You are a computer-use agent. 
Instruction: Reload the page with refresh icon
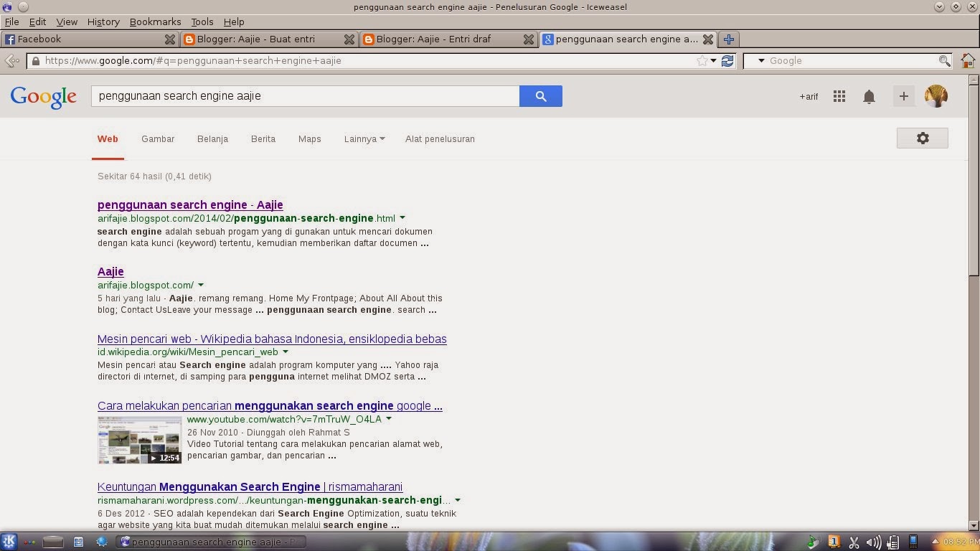727,61
